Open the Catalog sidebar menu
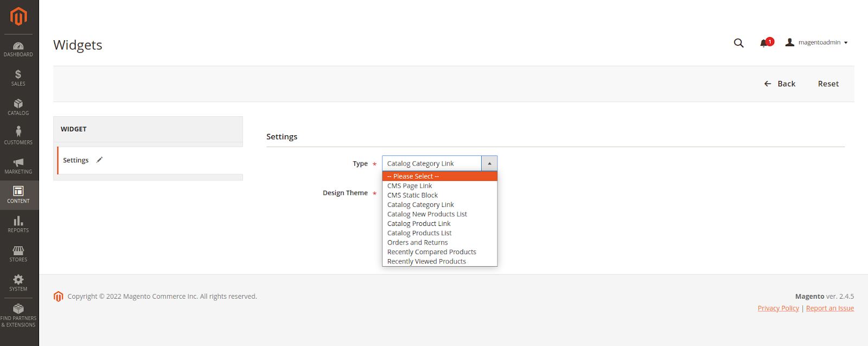This screenshot has width=868, height=346. (18, 108)
